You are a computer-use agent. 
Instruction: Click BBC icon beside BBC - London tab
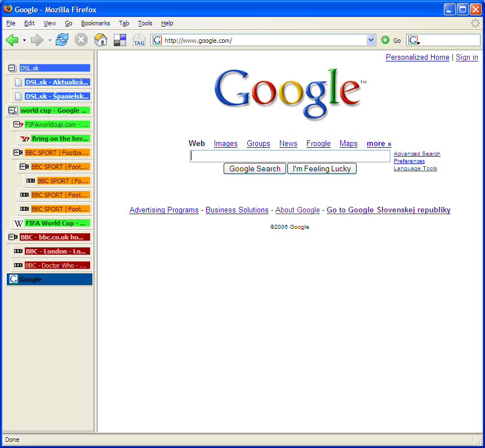click(x=18, y=251)
